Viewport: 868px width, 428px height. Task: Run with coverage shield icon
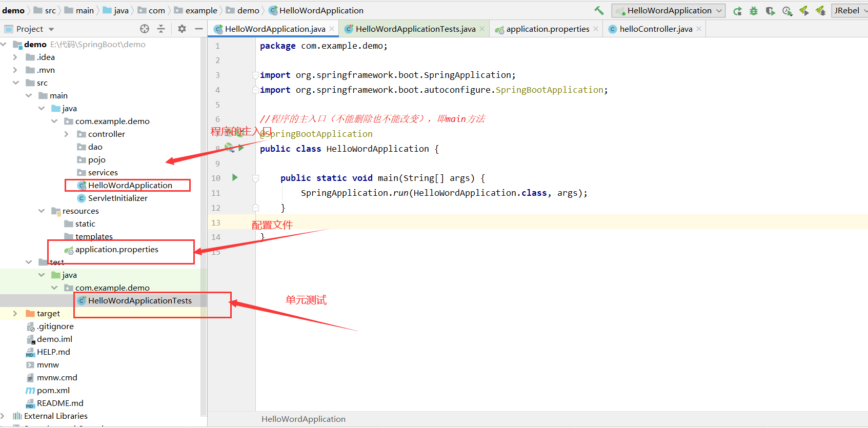click(770, 11)
